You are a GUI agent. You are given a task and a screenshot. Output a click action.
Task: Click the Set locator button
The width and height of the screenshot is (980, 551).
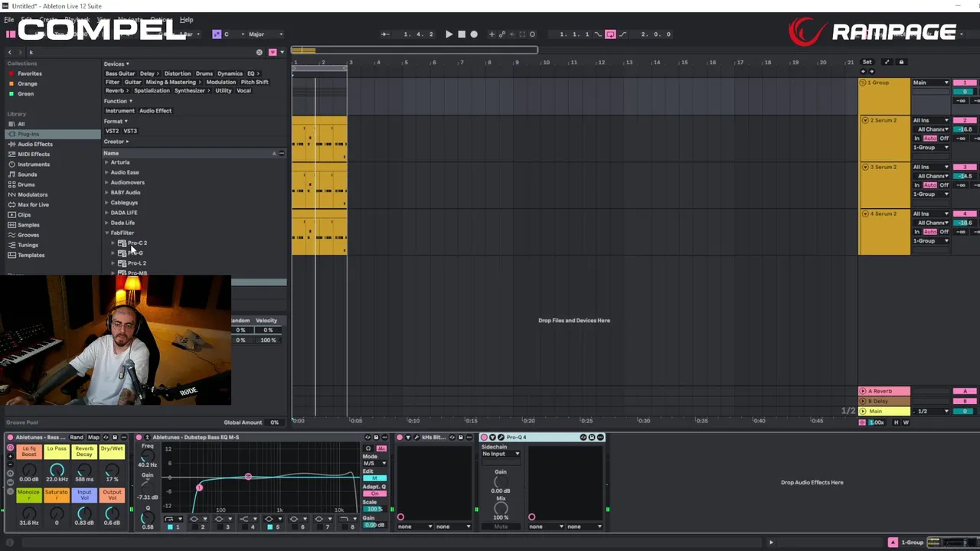click(867, 62)
